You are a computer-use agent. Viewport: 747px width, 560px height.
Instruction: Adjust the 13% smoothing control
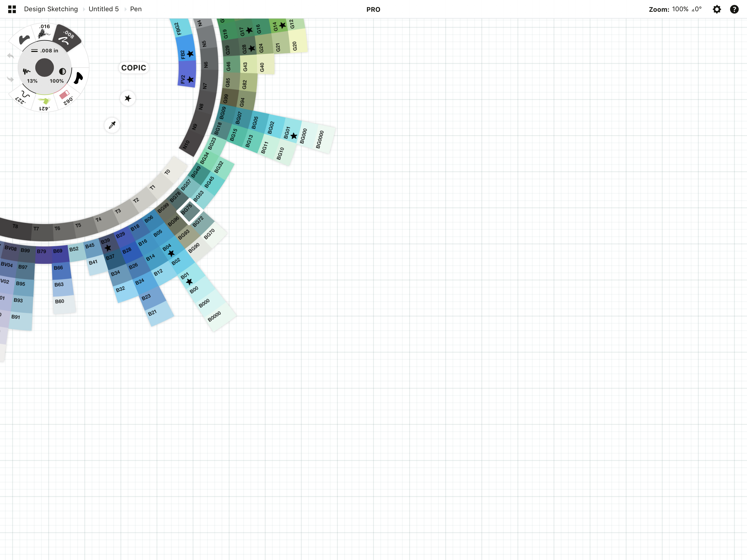point(30,75)
